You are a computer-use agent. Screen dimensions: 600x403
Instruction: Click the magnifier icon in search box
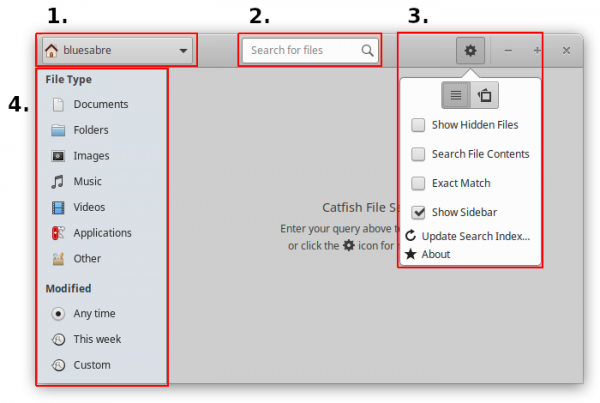tap(367, 51)
